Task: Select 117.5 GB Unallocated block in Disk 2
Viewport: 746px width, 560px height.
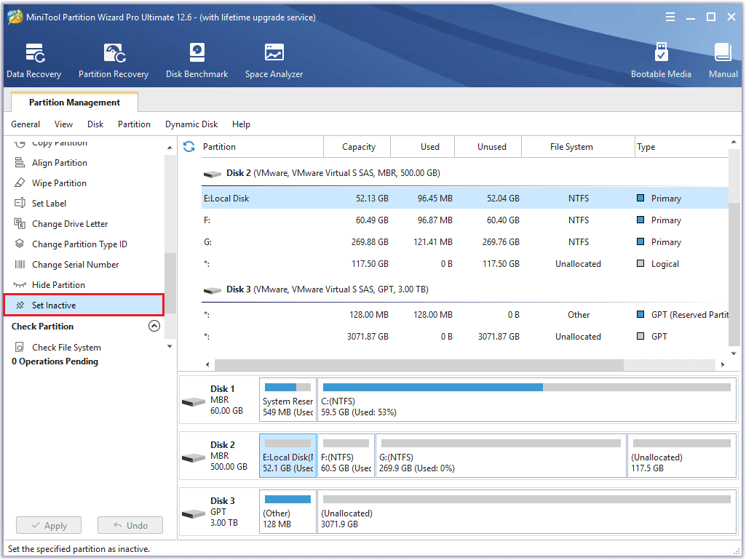Action: tap(682, 456)
